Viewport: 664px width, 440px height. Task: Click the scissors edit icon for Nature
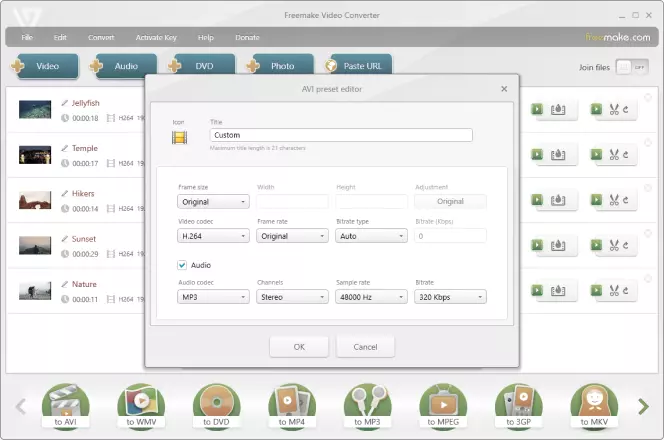click(x=614, y=291)
